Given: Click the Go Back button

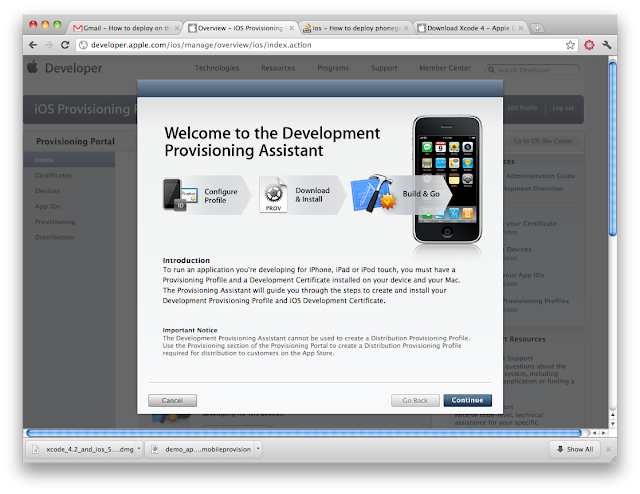Looking at the screenshot, I should pyautogui.click(x=415, y=400).
